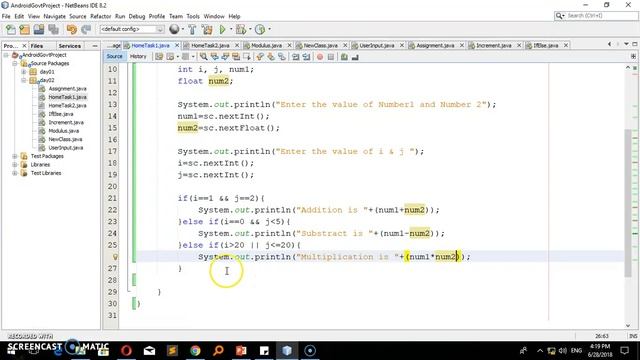Click the Profile Project clock icon
The width and height of the screenshot is (640, 360).
[x=260, y=29]
